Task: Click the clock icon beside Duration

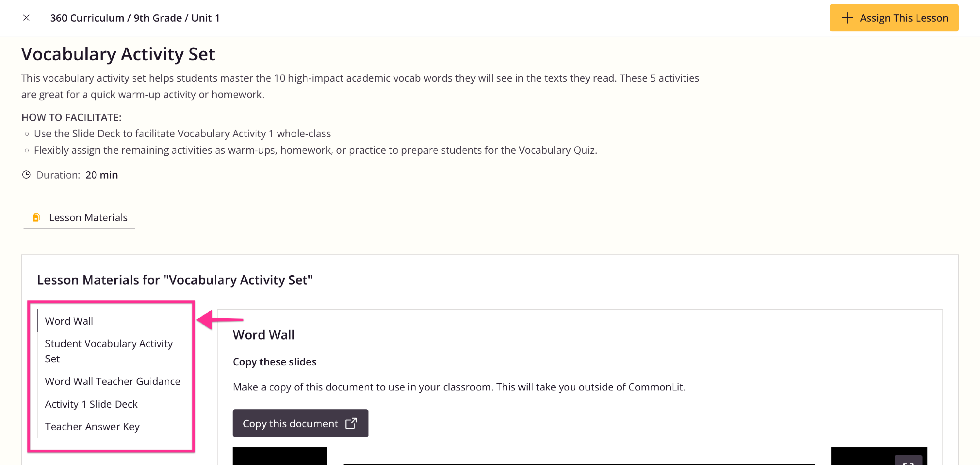Action: pyautogui.click(x=26, y=175)
